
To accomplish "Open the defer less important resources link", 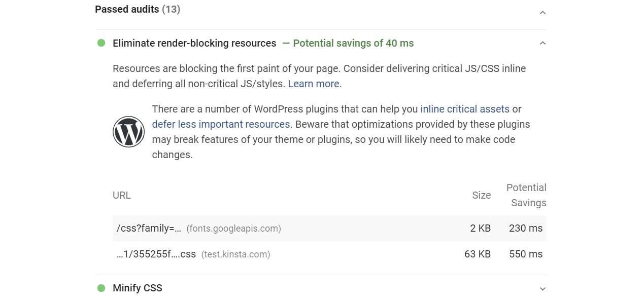I will click(221, 124).
